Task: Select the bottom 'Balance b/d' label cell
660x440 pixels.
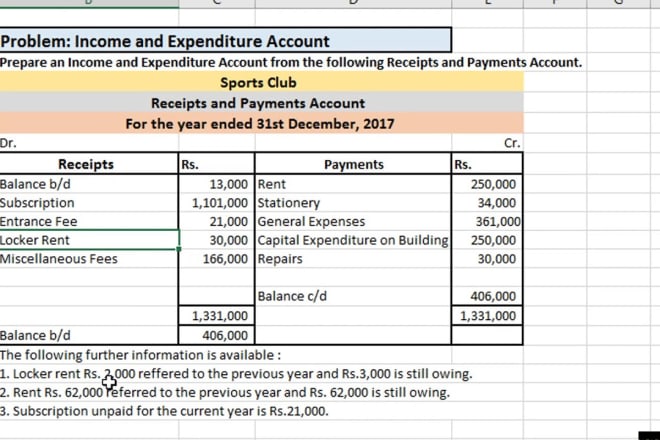Action: click(x=89, y=335)
